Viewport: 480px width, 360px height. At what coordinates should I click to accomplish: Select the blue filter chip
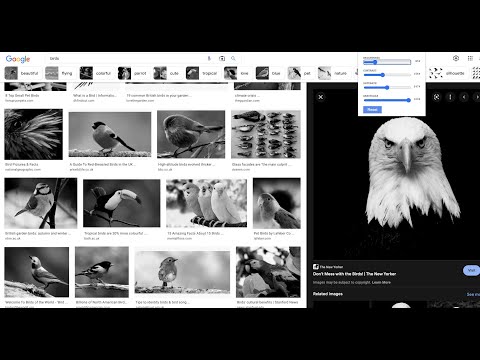(x=269, y=73)
